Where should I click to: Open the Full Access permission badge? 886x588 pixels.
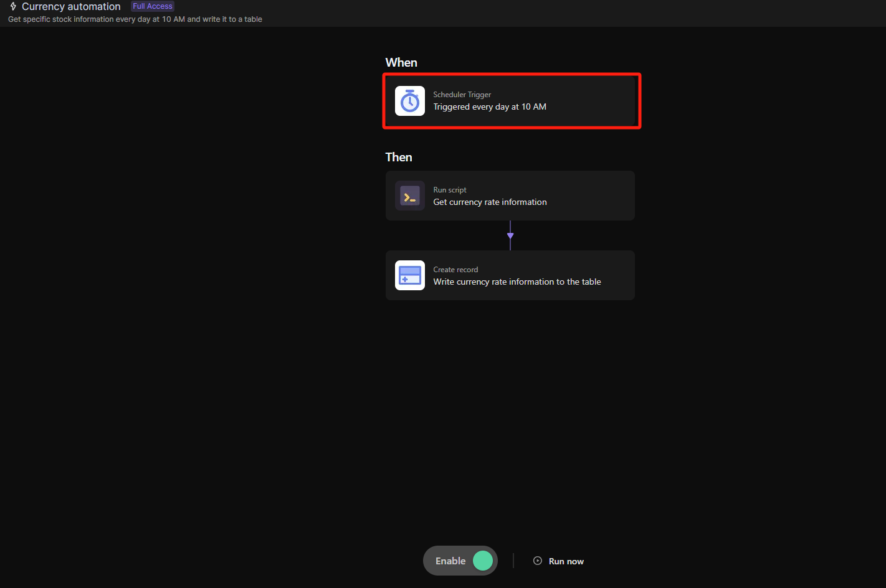tap(153, 6)
